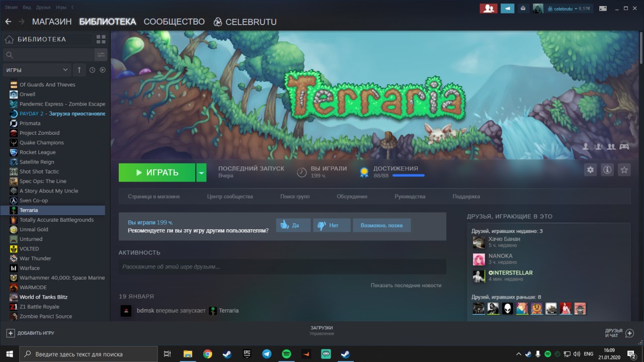Click the Возможно, позже button

[382, 225]
